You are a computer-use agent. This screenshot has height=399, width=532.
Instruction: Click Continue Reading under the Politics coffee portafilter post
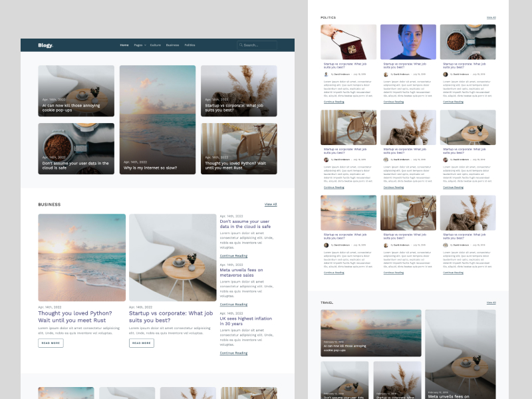454,102
